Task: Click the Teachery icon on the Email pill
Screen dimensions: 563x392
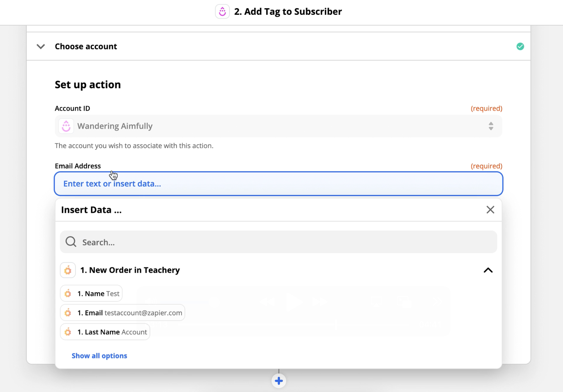Action: pos(68,313)
